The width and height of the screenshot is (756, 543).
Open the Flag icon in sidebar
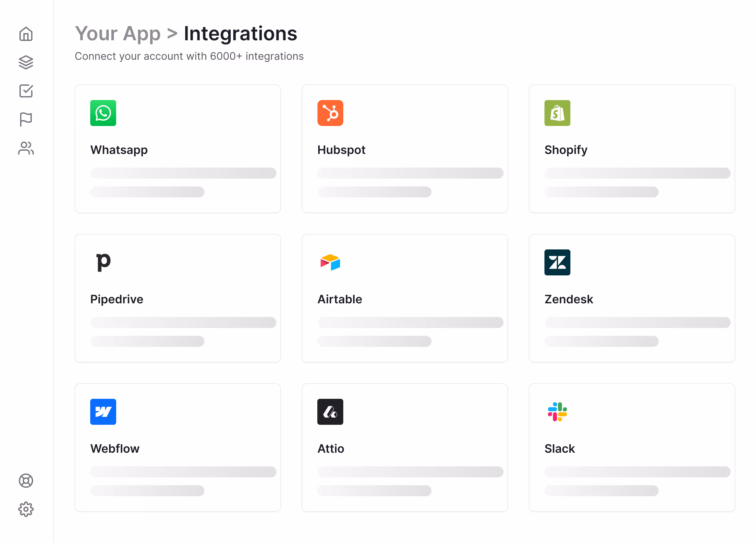coord(26,120)
